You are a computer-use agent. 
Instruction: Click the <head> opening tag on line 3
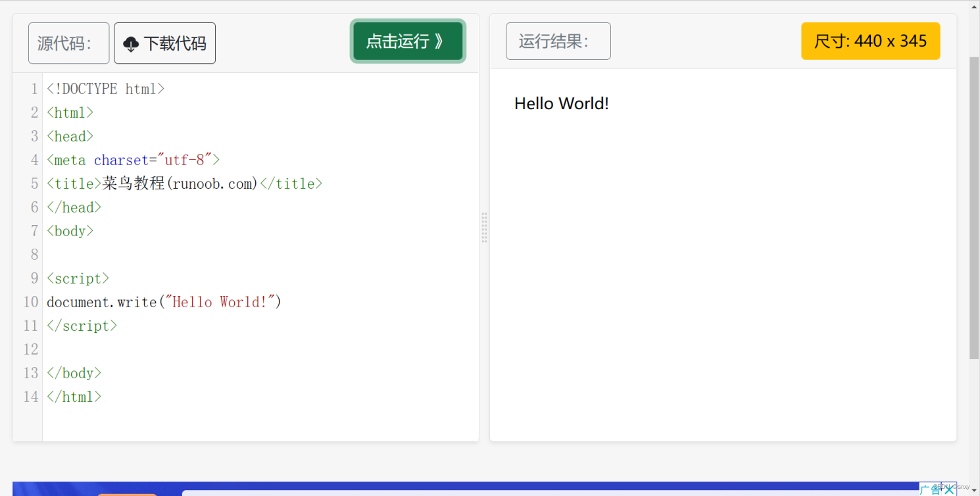pos(70,136)
